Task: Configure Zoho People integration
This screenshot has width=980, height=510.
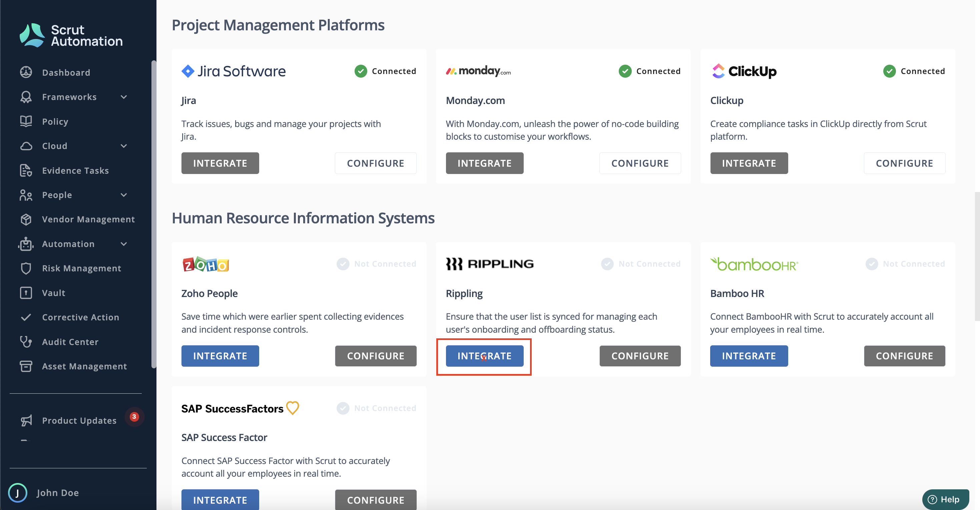Action: pyautogui.click(x=376, y=356)
